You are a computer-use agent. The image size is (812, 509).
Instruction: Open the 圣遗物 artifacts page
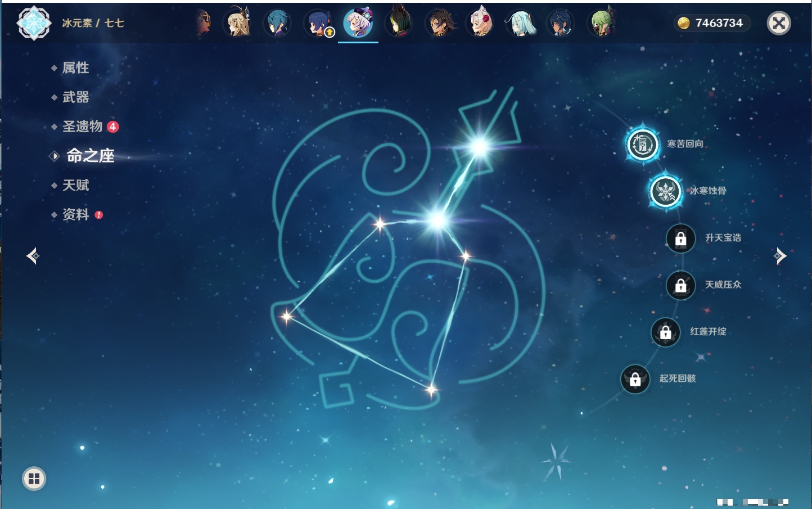(82, 127)
